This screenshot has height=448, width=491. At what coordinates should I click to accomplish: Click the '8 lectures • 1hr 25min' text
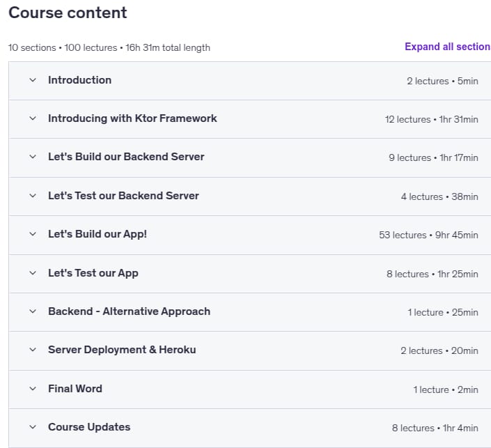[432, 274]
